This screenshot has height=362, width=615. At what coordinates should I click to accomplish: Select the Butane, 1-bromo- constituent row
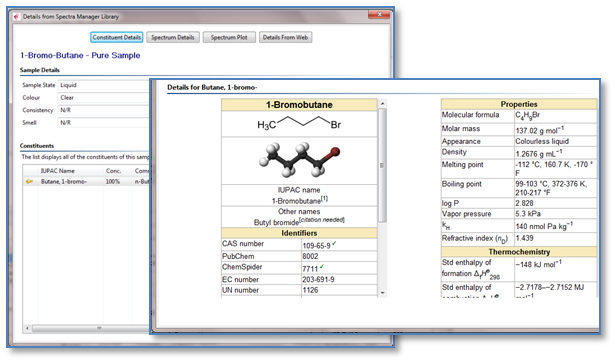(x=86, y=182)
